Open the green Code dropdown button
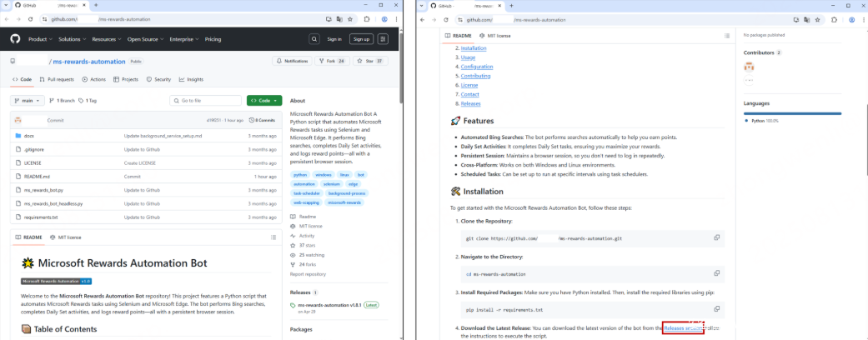This screenshot has height=340, width=868. [x=263, y=101]
